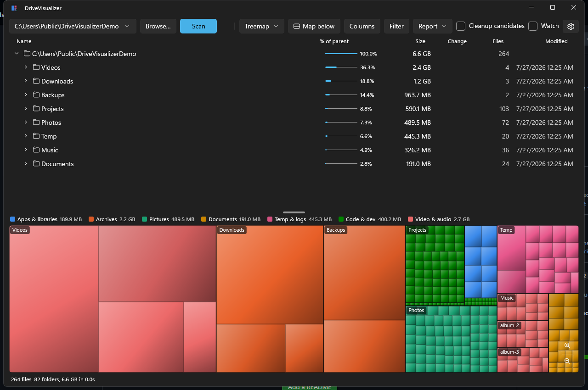Click the Projects folder icon

click(x=36, y=109)
